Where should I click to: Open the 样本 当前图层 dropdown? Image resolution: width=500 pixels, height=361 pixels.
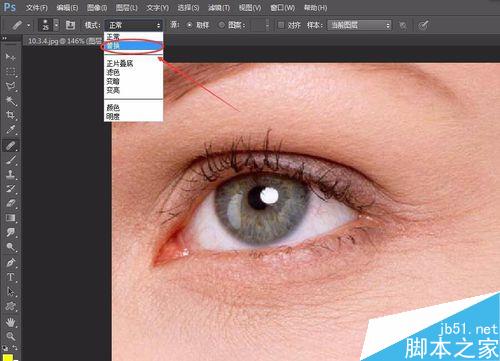pyautogui.click(x=359, y=25)
